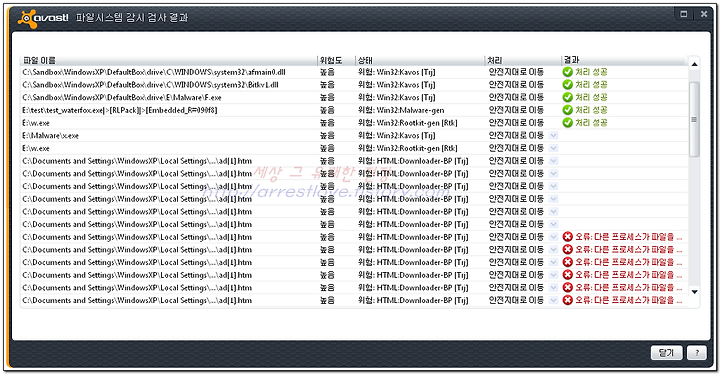
Task: Close the scan results window with X
Action: click(x=704, y=14)
